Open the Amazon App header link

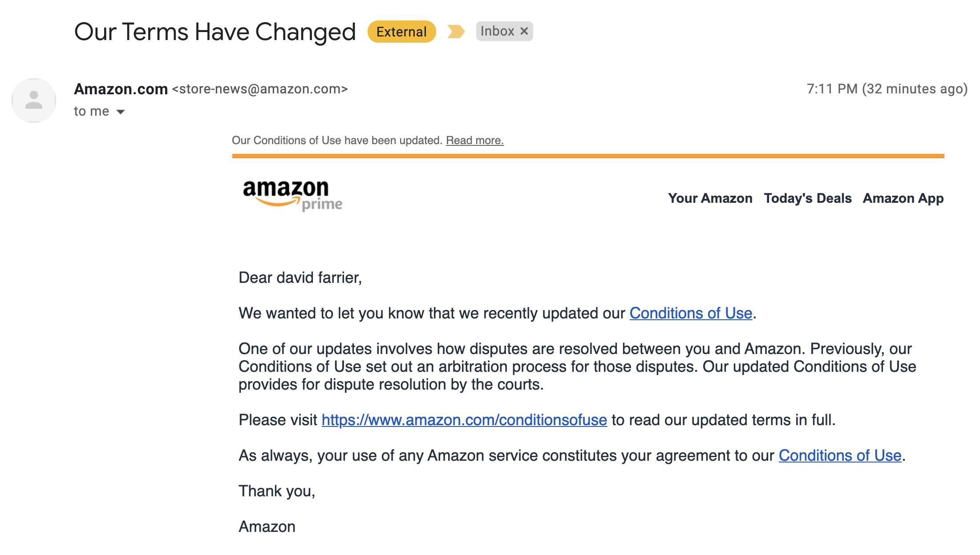point(903,198)
